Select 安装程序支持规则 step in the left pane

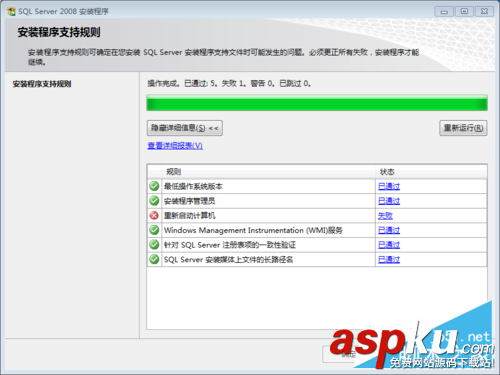(x=42, y=84)
